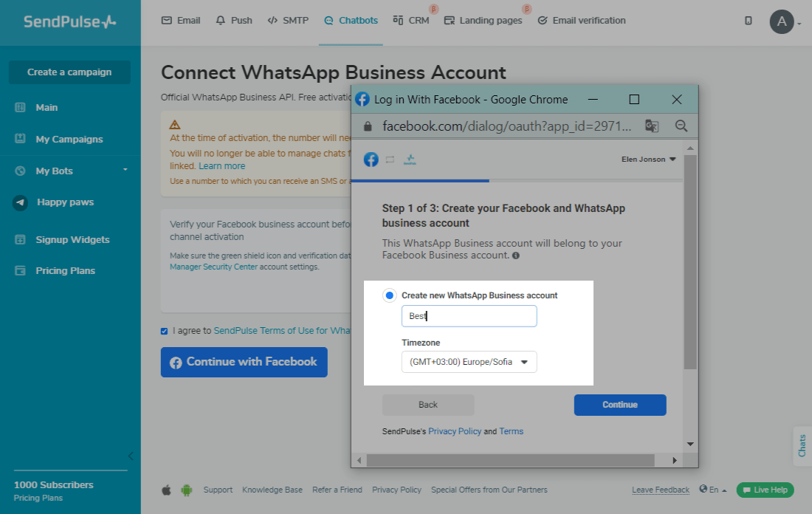Click the info icon beside Facebook Business account
The image size is (812, 514).
[515, 256]
